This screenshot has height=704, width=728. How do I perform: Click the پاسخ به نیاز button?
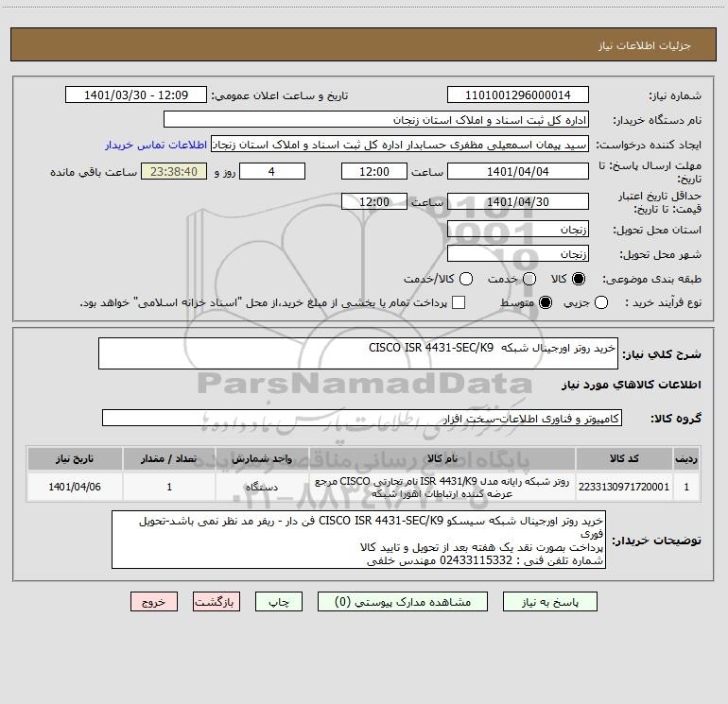[x=550, y=602]
